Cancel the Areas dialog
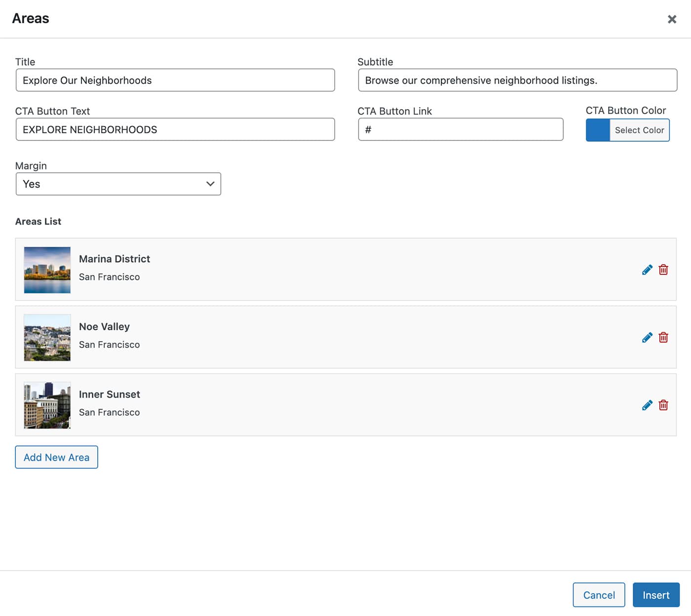The height and width of the screenshot is (616, 691). pos(599,595)
